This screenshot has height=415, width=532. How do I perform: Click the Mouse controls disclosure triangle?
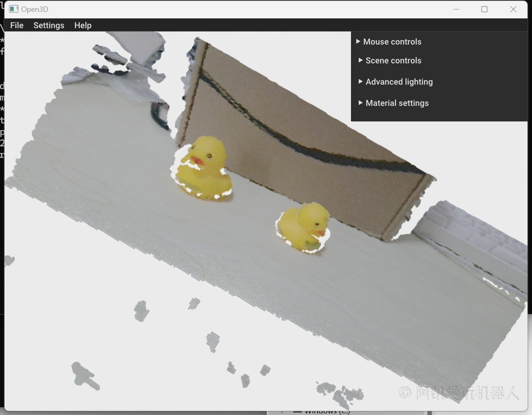[x=358, y=41]
